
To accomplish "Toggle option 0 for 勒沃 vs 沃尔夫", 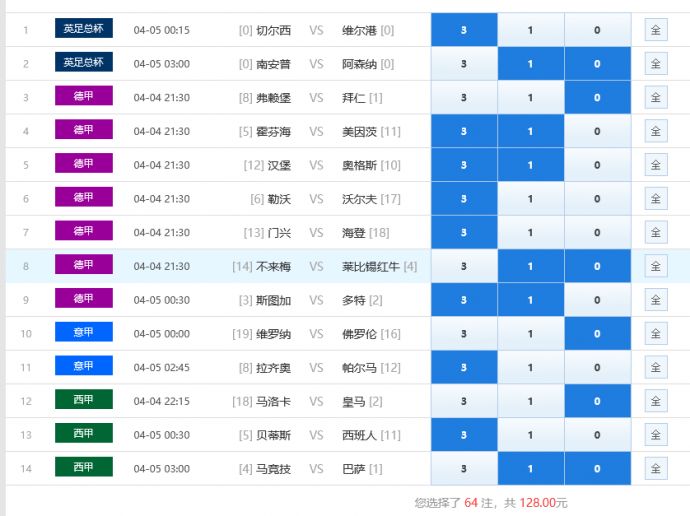I will point(597,199).
